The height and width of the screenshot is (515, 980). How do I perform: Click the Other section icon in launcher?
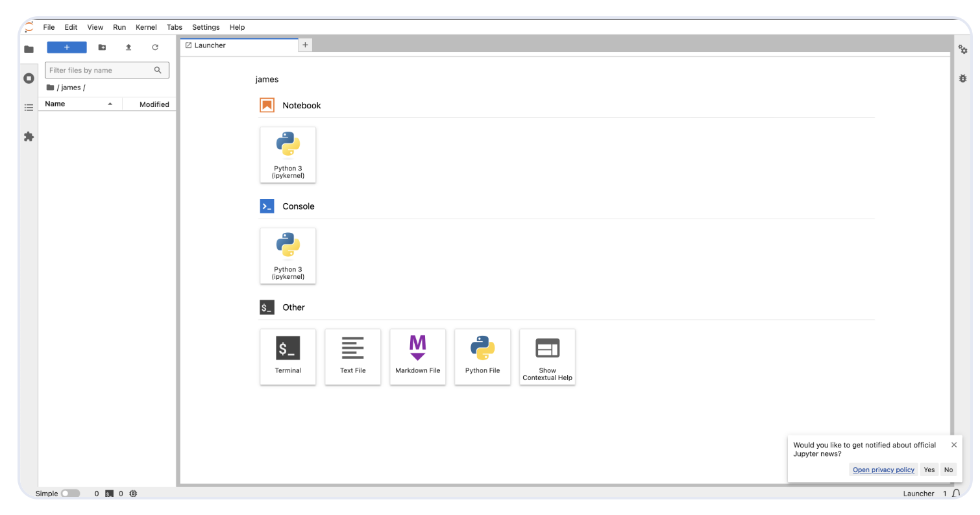(x=267, y=307)
